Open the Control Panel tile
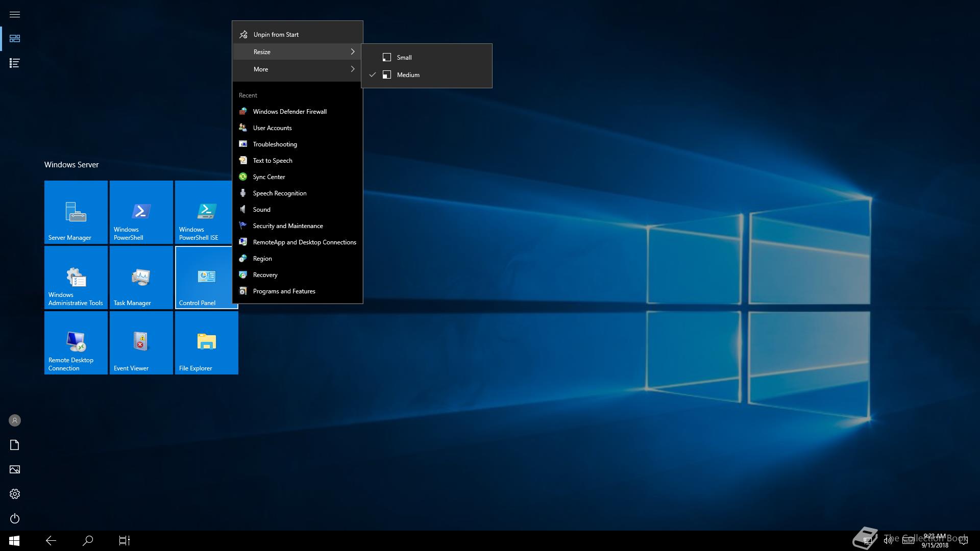 click(204, 278)
